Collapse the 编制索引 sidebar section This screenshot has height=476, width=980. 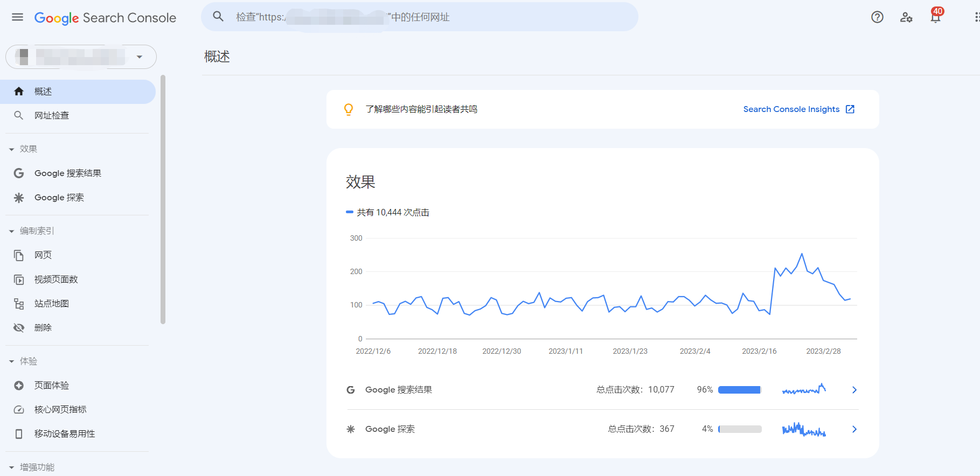pyautogui.click(x=11, y=231)
